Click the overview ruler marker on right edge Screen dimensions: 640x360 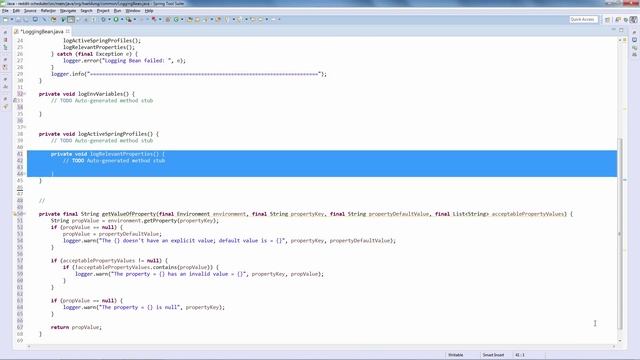(x=624, y=180)
